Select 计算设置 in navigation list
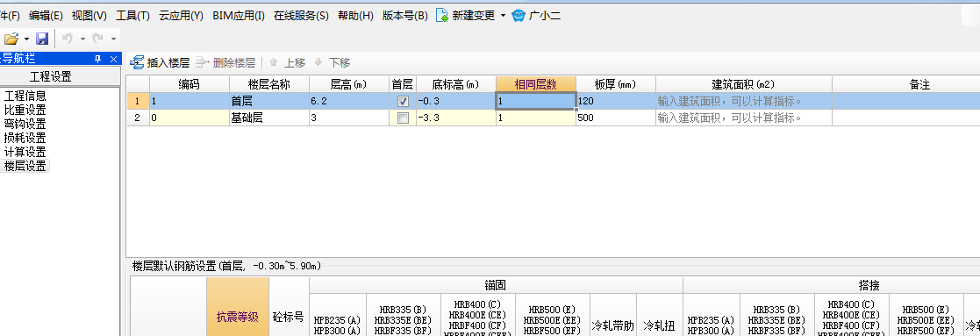Image resolution: width=980 pixels, height=336 pixels. coord(25,152)
